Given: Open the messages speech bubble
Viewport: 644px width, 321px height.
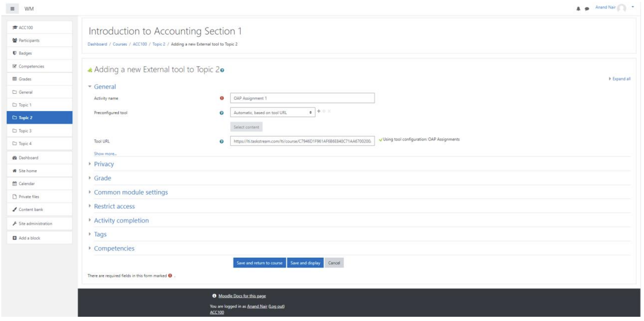Looking at the screenshot, I should click(587, 9).
